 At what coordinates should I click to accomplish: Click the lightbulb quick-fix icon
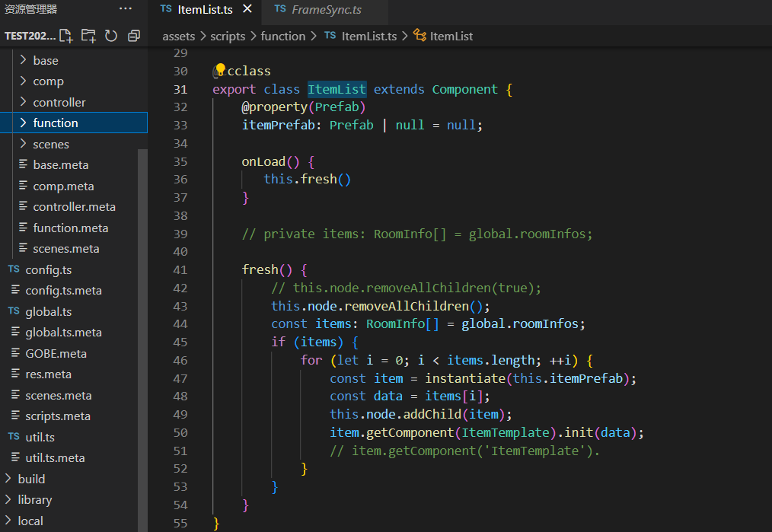click(221, 70)
